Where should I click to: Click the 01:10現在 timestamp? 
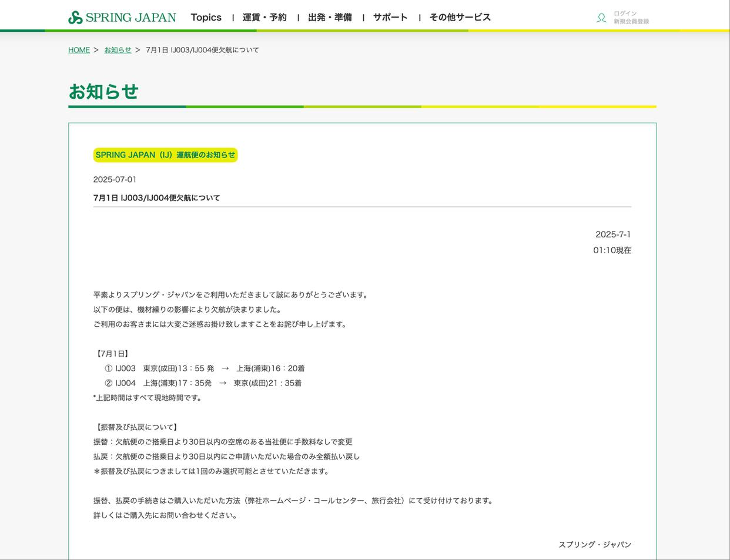tap(612, 250)
